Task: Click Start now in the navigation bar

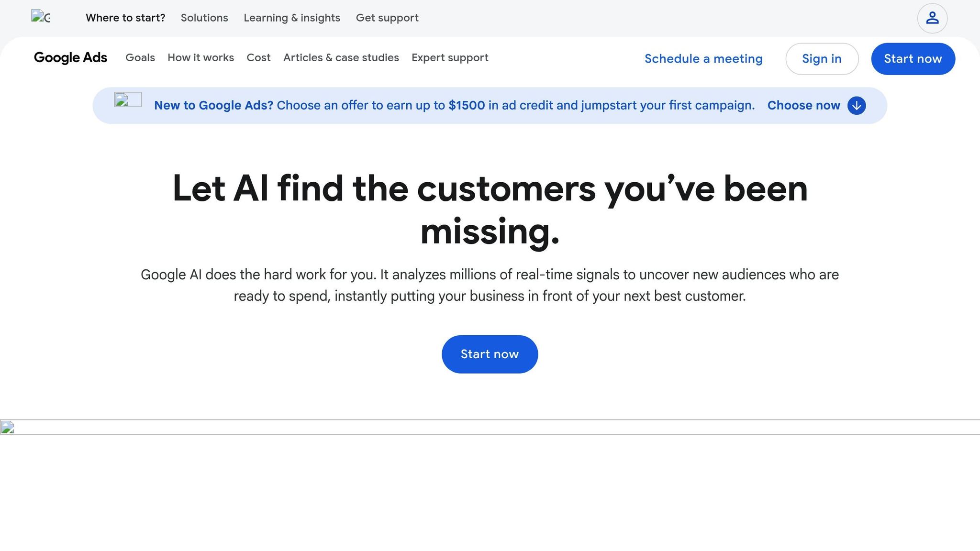Action: (913, 58)
